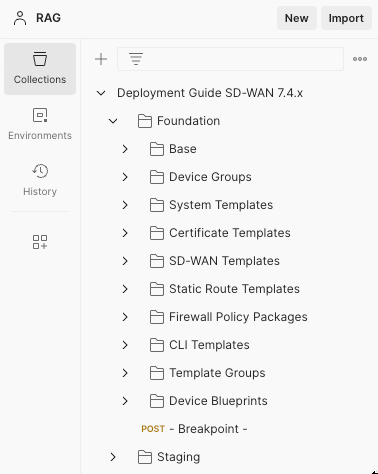Expand the Base folder chevron

(125, 149)
